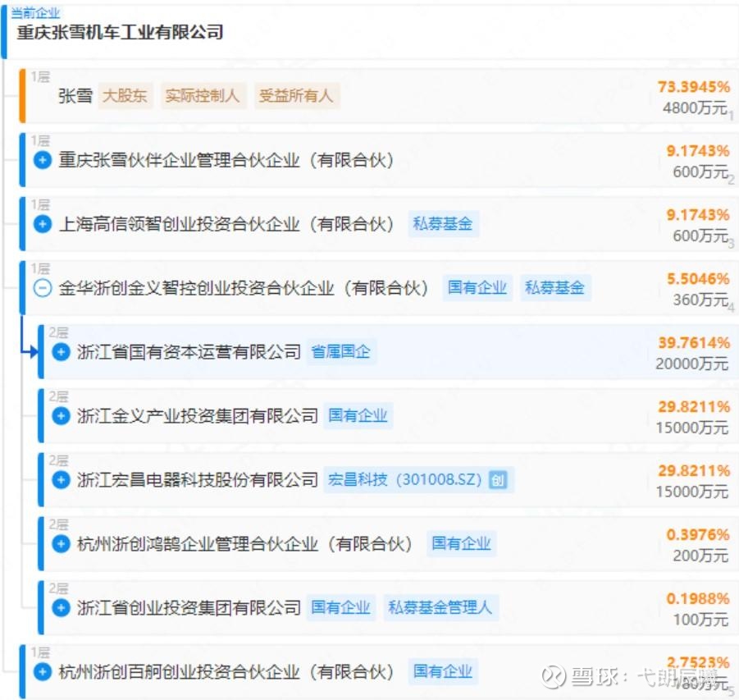The height and width of the screenshot is (700, 739).
Task: Click 国有企业 tag on 杭州浙创百舸 row
Action: pyautogui.click(x=443, y=672)
